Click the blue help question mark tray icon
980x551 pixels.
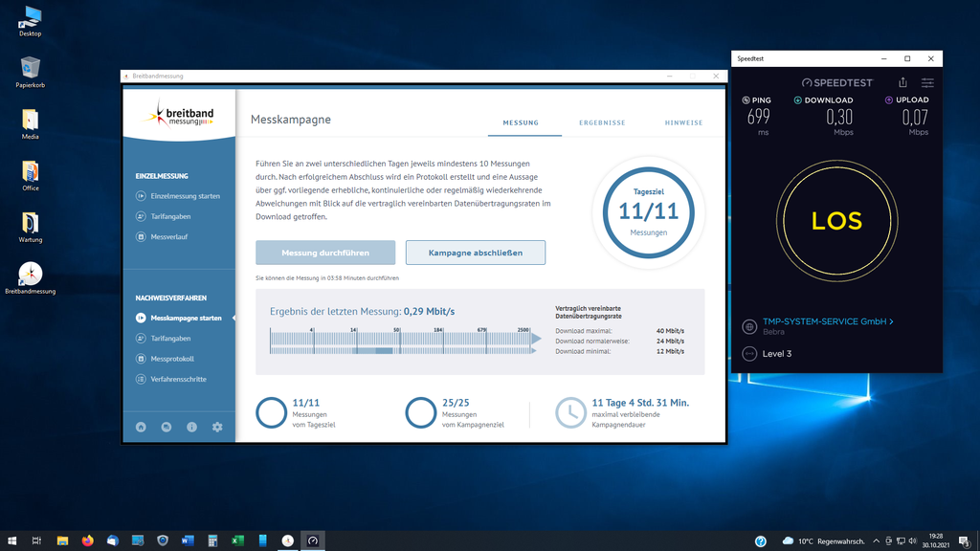(761, 541)
